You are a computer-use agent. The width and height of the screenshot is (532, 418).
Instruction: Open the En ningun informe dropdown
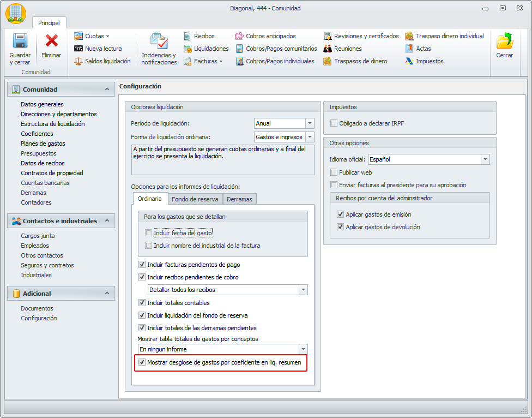click(303, 349)
